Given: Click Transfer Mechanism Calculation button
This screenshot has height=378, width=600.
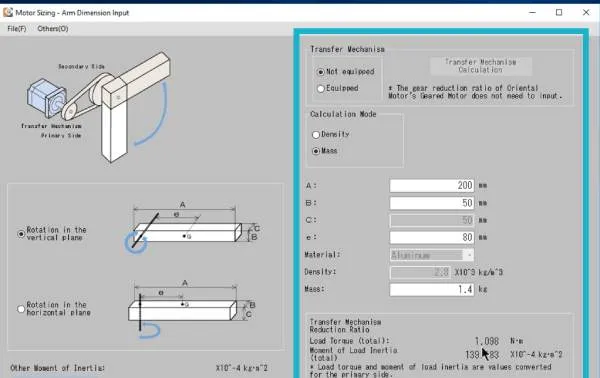Looking at the screenshot, I should coord(481,66).
